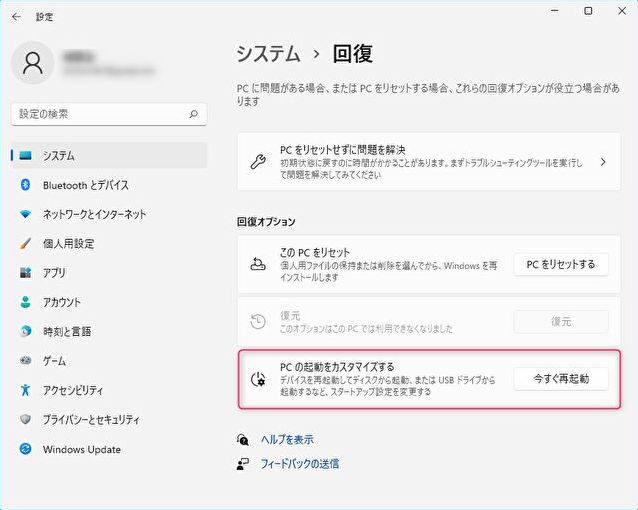
Task: Click the startup power gear icon
Action: pyautogui.click(x=258, y=379)
